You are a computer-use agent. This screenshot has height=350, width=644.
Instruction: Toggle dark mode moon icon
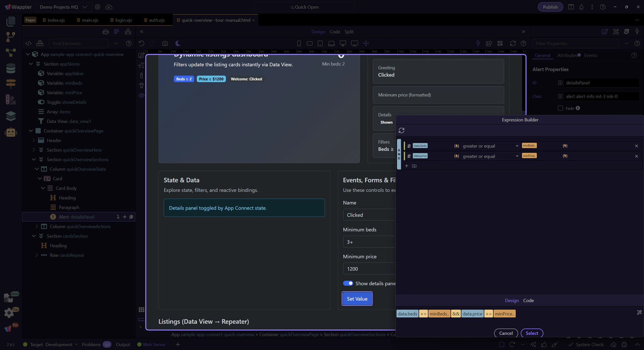click(x=178, y=43)
